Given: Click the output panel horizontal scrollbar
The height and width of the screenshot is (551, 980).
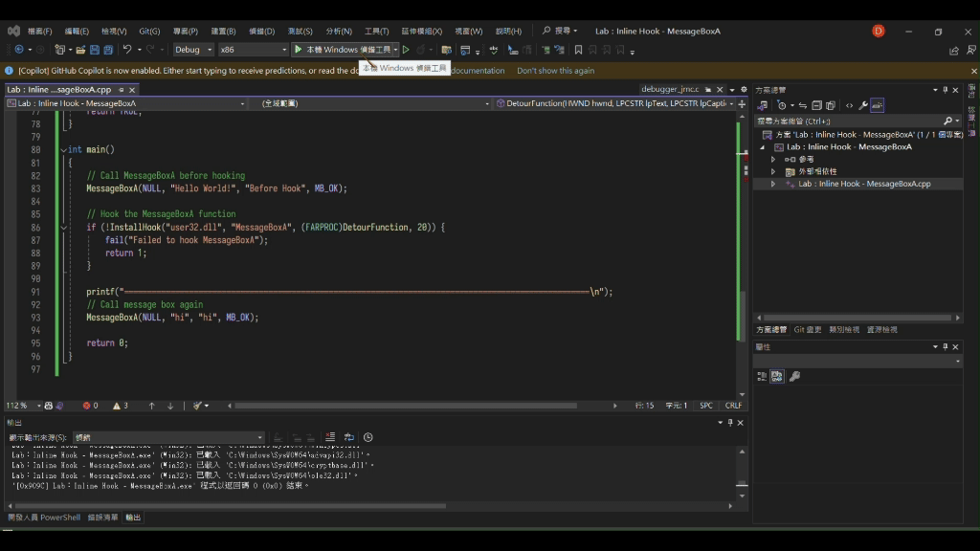Looking at the screenshot, I should [x=230, y=506].
